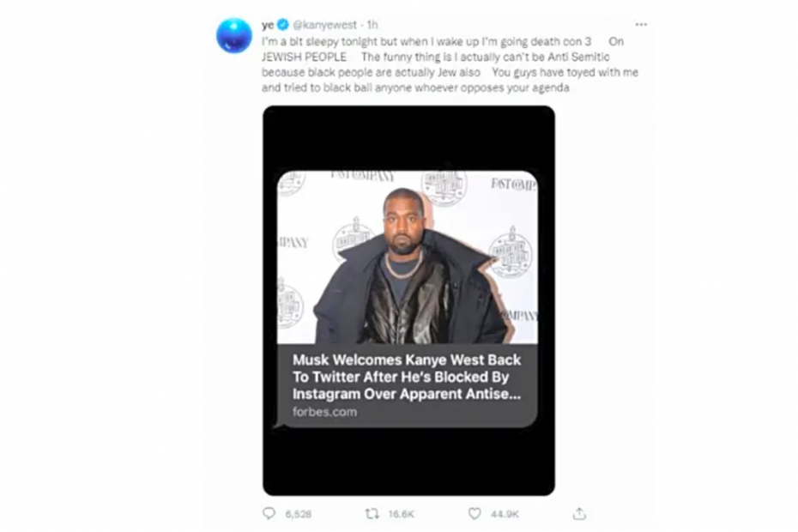Open the tweet via the 1h timestamp

[372, 24]
